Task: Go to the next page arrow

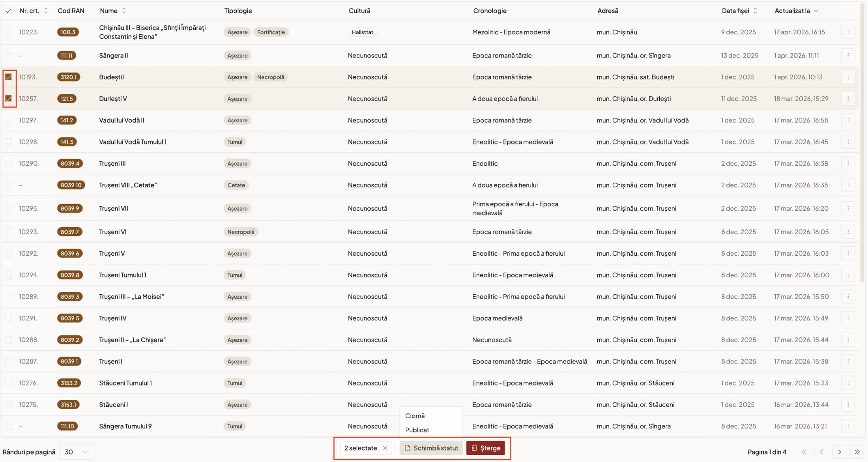Action: (x=839, y=452)
